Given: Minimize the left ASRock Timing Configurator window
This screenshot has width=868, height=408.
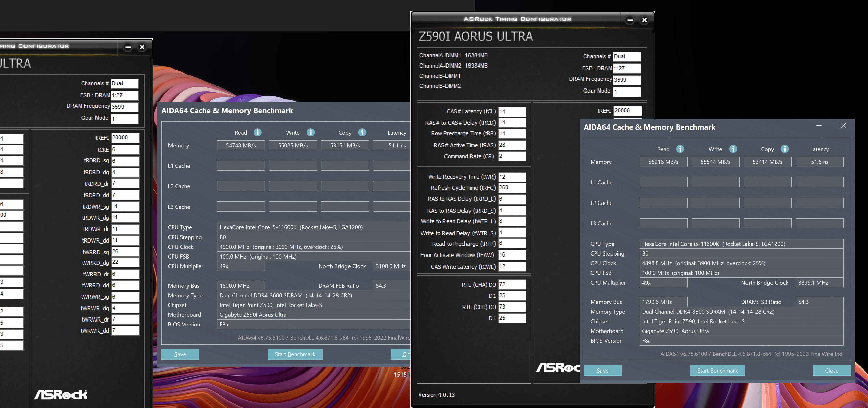Looking at the screenshot, I should pyautogui.click(x=128, y=47).
